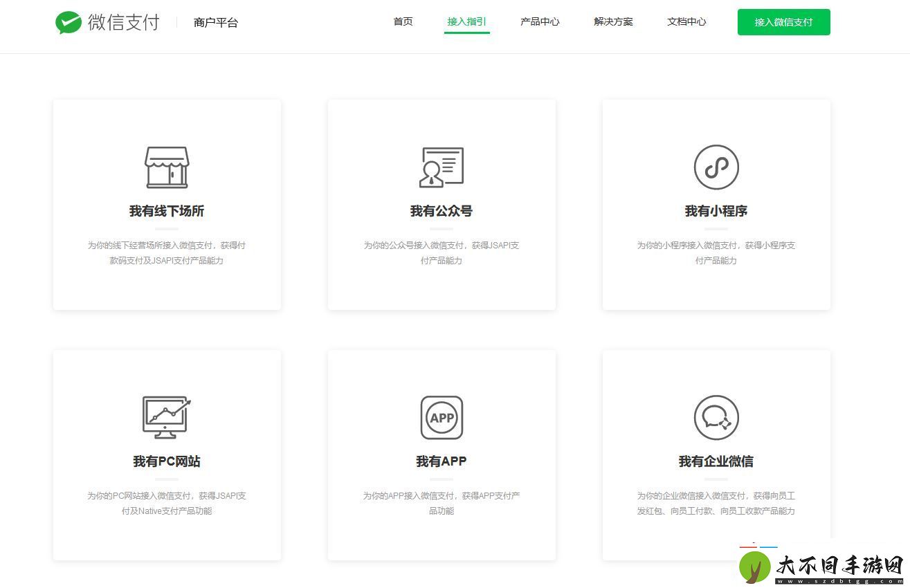Open the 我有APP card title
Viewport: 910px width, 588px height.
tap(442, 461)
